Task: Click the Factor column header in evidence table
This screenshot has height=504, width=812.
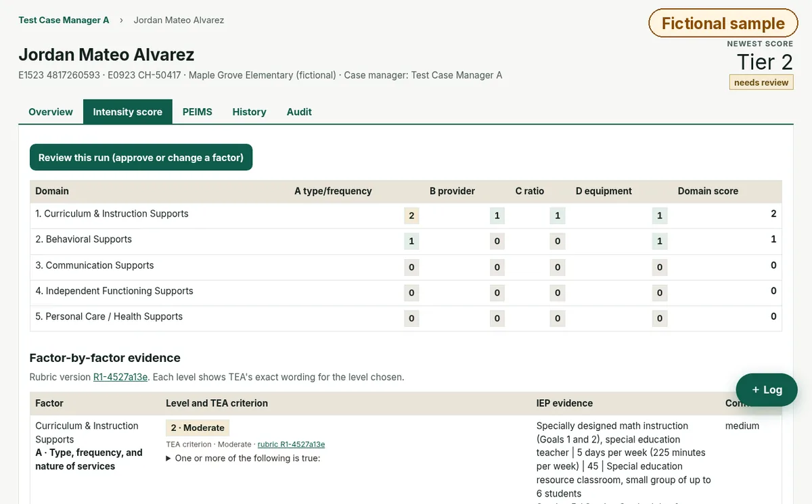Action: [x=49, y=403]
